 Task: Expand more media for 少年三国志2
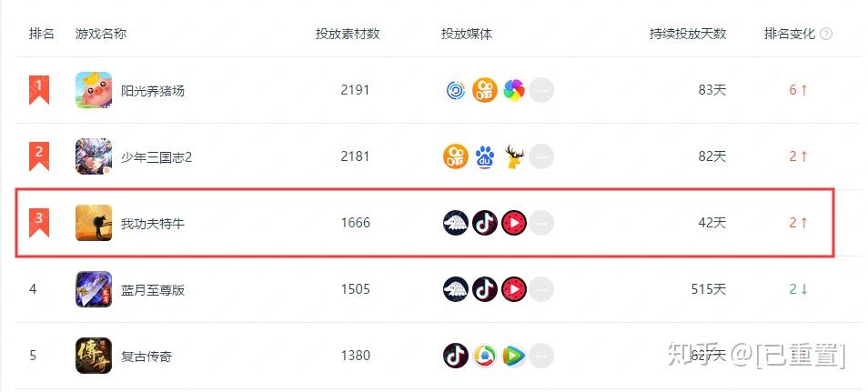(x=541, y=156)
